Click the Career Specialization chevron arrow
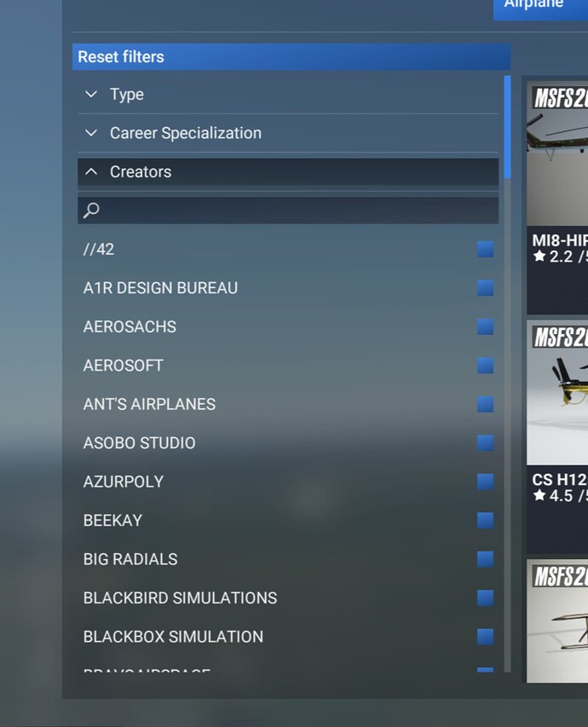This screenshot has height=727, width=588. tap(91, 133)
